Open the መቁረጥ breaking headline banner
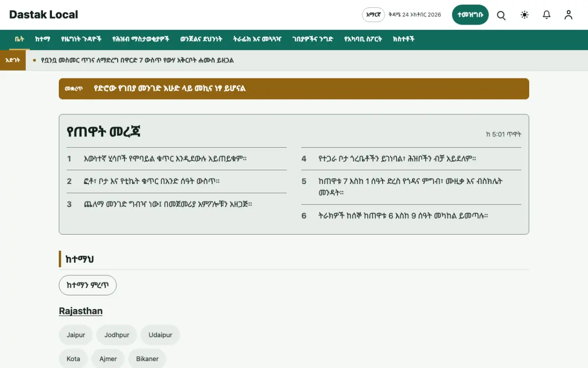This screenshot has width=588, height=368. click(294, 89)
